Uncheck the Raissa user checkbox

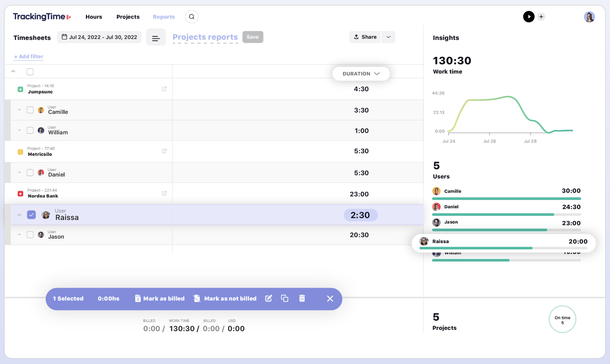coord(31,215)
